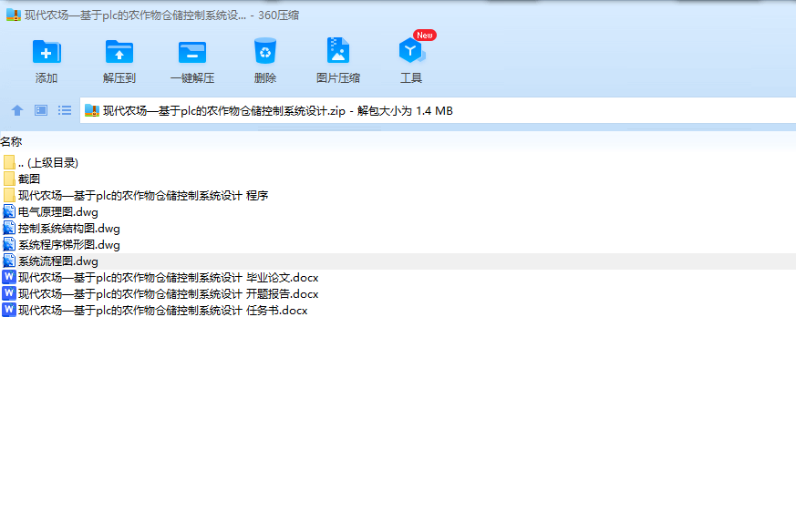This screenshot has height=532, width=796.
Task: Click the zip archive icon in the address bar
Action: point(91,110)
